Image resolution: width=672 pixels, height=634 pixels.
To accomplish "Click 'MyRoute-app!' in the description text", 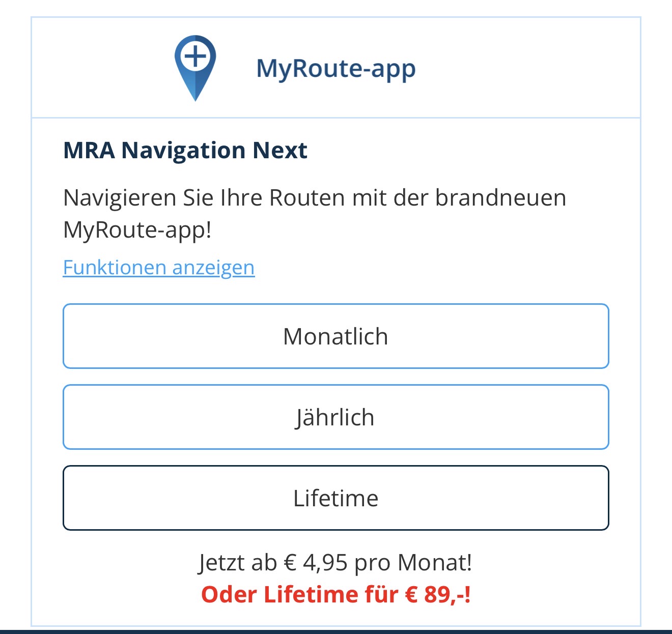I will pos(137,230).
